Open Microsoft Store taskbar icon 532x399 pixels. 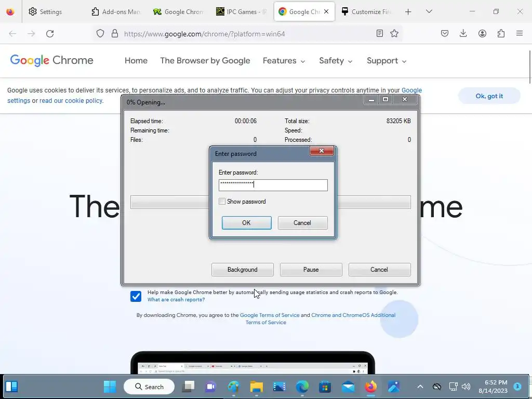click(325, 387)
